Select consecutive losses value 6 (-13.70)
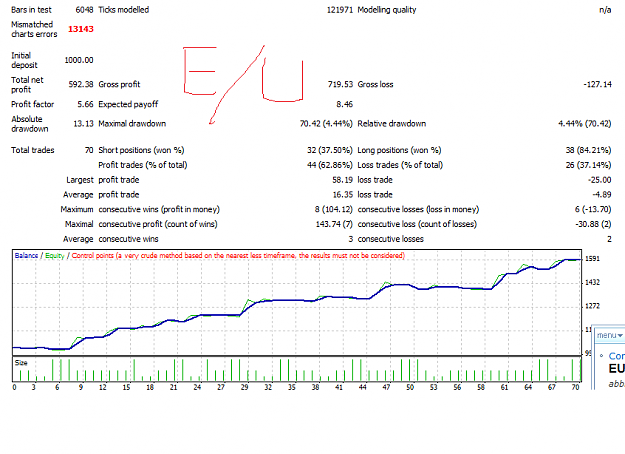Screen dimensions: 625x454 point(593,210)
